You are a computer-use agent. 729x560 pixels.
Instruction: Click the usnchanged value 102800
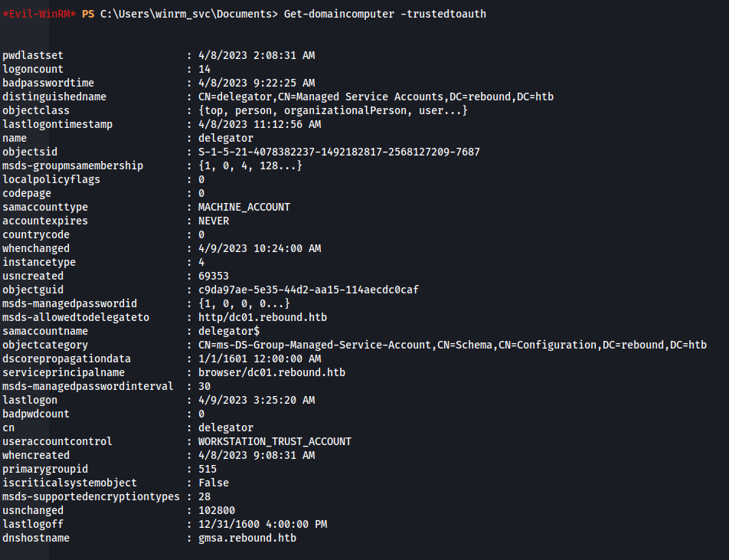coord(216,510)
